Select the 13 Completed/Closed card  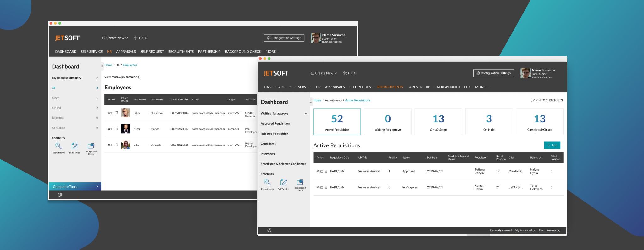click(x=540, y=122)
